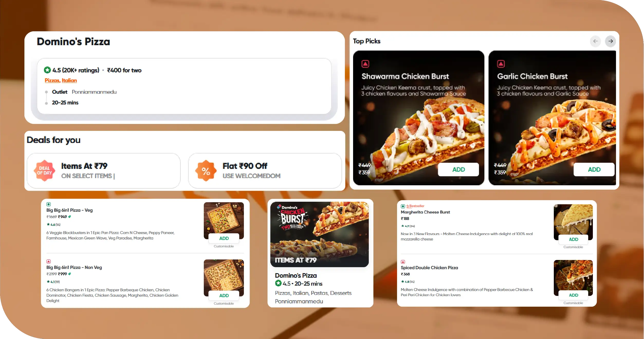The image size is (644, 339).
Task: Open the Items At ₹79 deal card
Action: pyautogui.click(x=104, y=171)
